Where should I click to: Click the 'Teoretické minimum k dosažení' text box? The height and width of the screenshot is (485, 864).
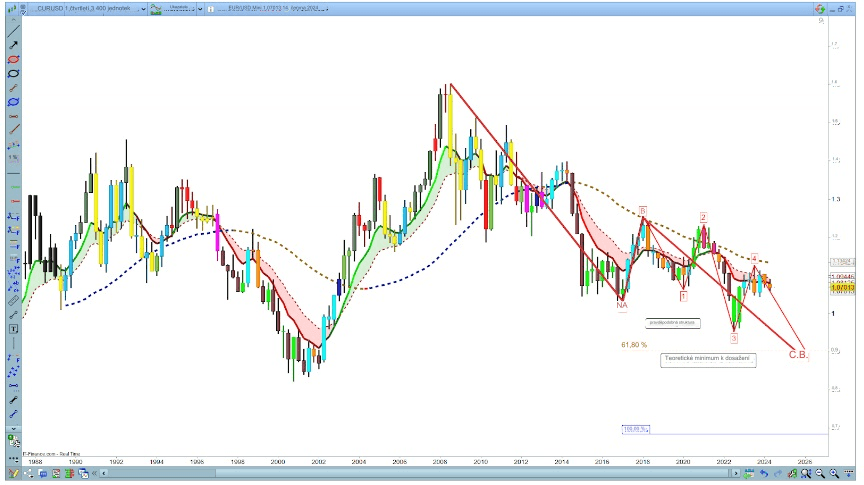click(x=707, y=358)
